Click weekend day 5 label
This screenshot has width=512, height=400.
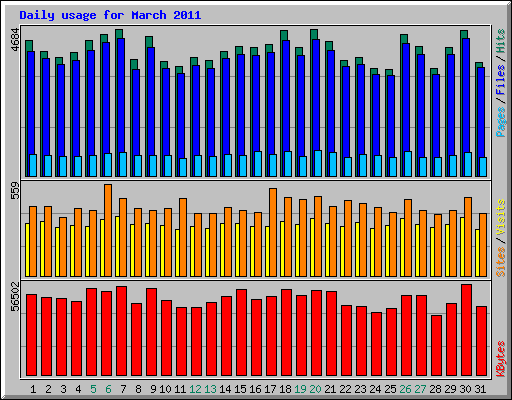click(x=93, y=389)
